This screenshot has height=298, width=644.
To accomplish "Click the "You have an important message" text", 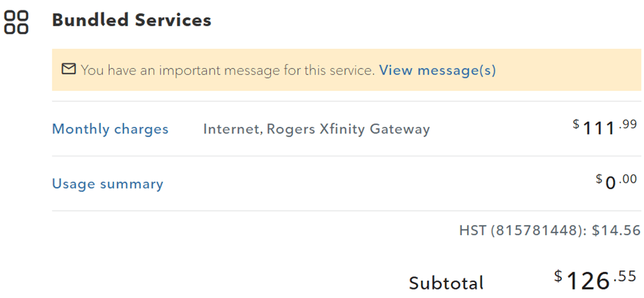I will pyautogui.click(x=227, y=70).
